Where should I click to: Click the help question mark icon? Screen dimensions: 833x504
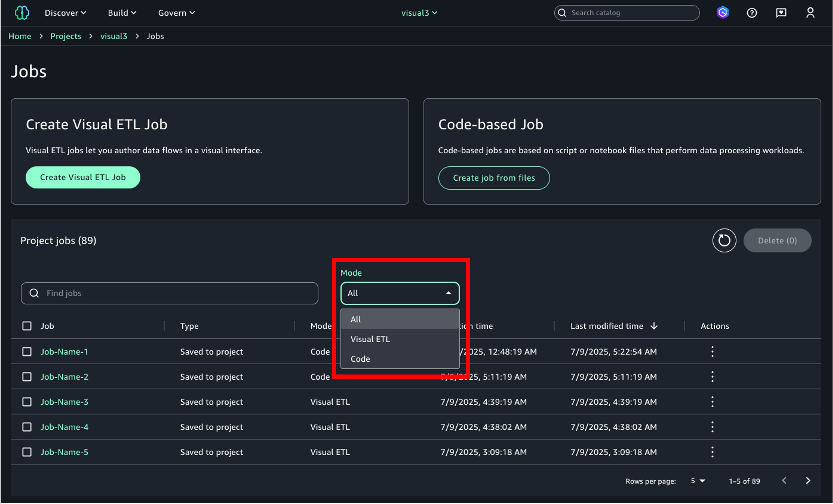(x=751, y=13)
